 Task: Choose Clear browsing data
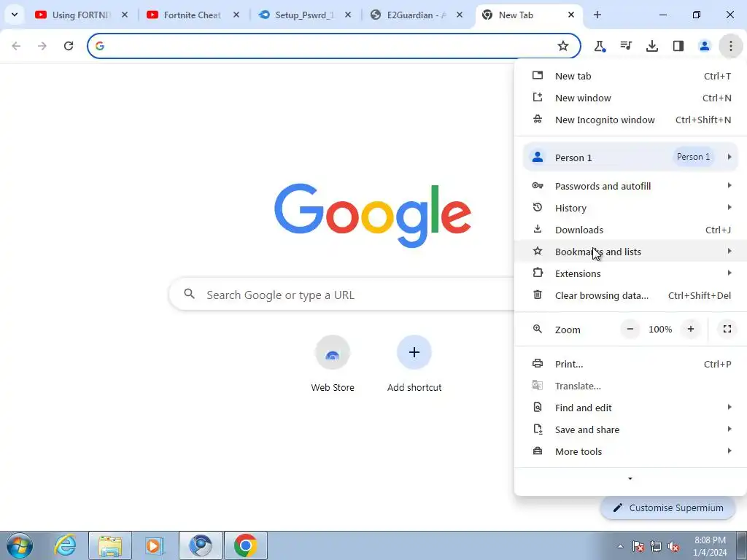(630, 295)
